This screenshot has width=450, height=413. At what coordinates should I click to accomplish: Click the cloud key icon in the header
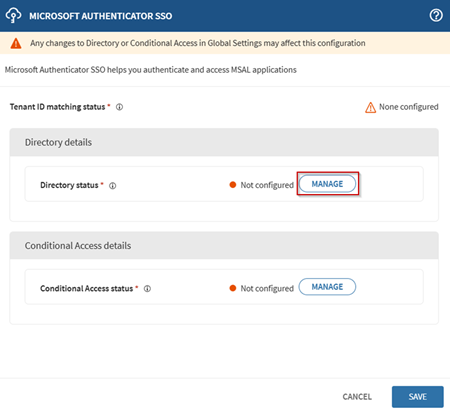tap(13, 15)
